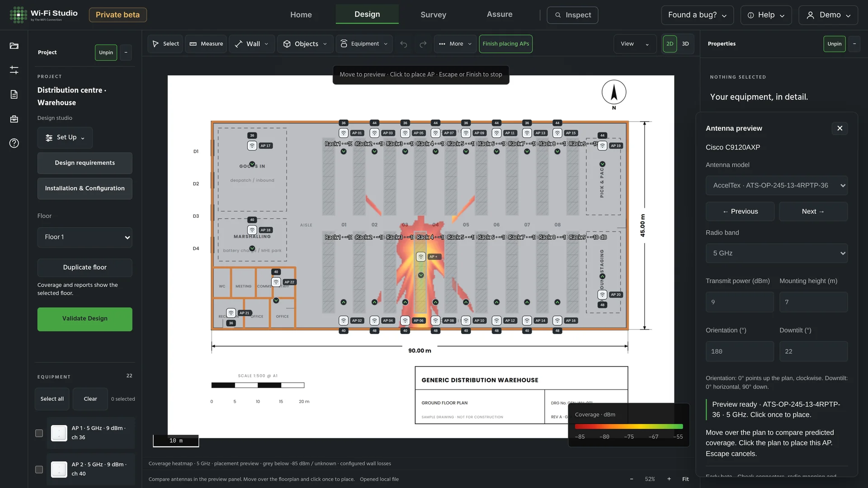Check the AP 2 equipment checkbox

click(39, 469)
